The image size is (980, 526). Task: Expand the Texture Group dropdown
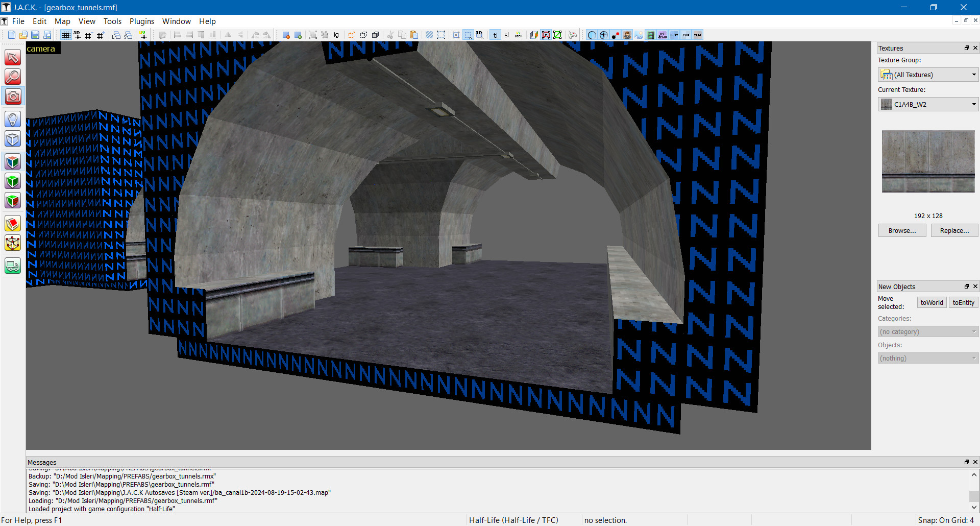tap(928, 75)
